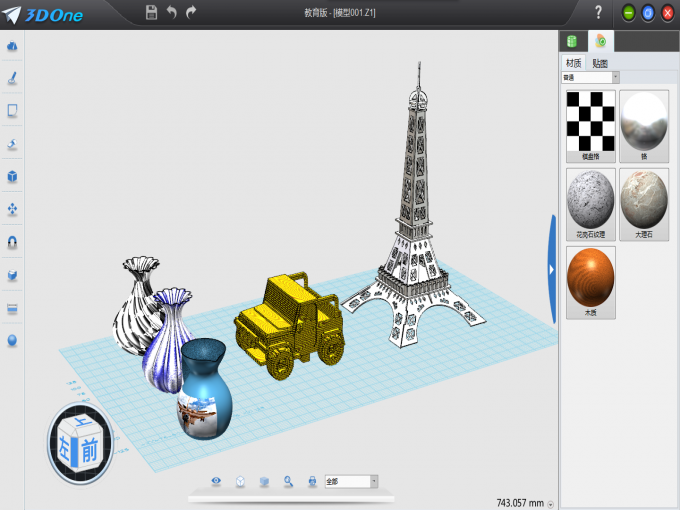Select the sketch drawing pencil tool

point(12,78)
